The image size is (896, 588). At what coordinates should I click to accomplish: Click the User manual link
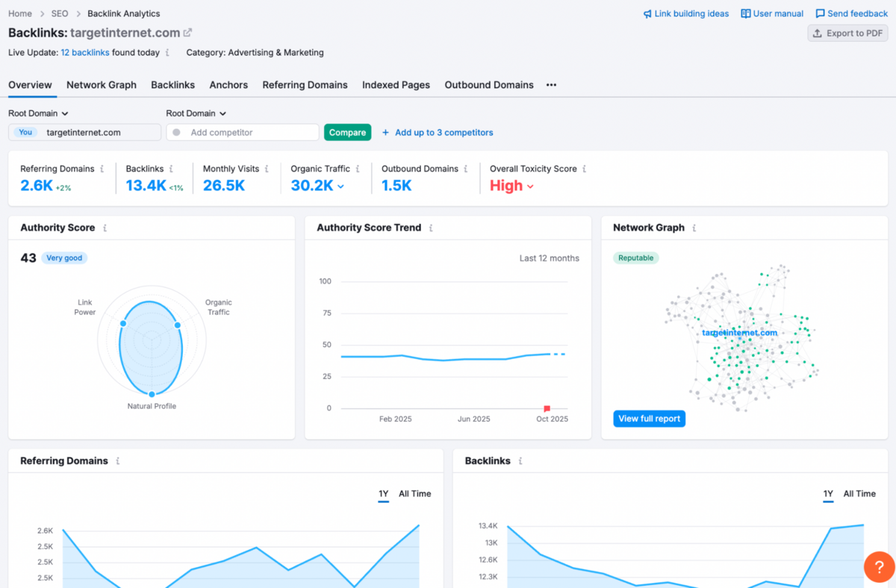[778, 13]
